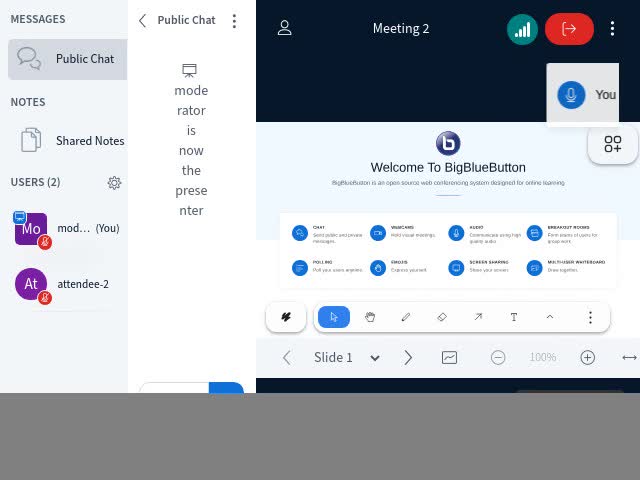Click the chat message input field
The image size is (640, 480).
pyautogui.click(x=174, y=388)
